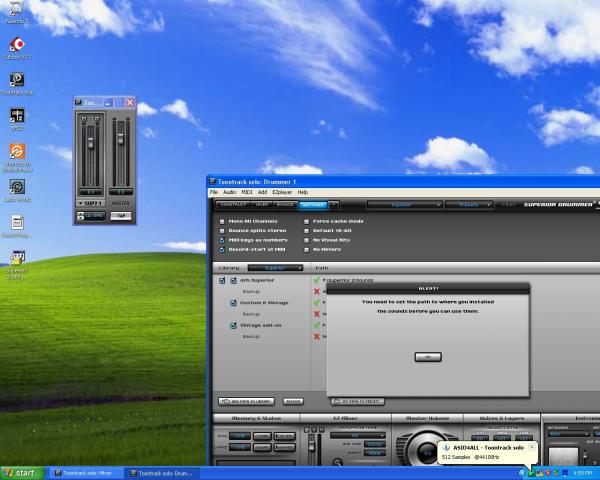The height and width of the screenshot is (480, 600).
Task: Enable Force cache mode option
Action: [x=306, y=220]
